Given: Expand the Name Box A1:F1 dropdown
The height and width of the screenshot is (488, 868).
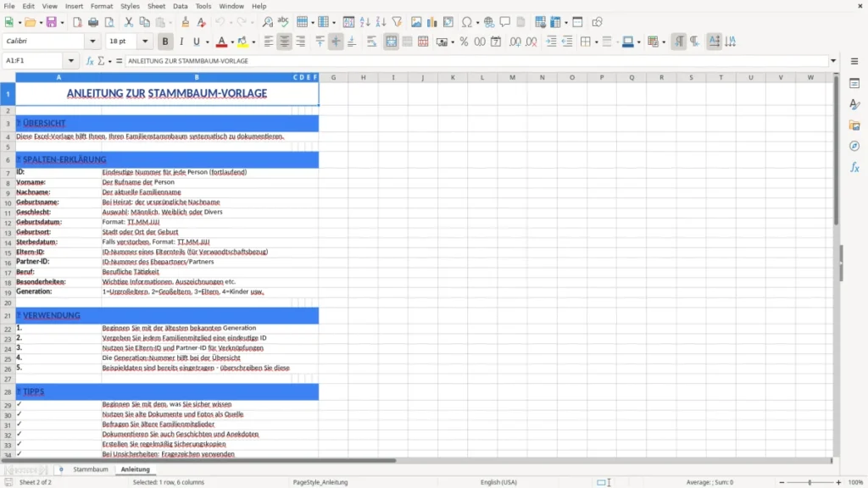Looking at the screenshot, I should pos(71,61).
